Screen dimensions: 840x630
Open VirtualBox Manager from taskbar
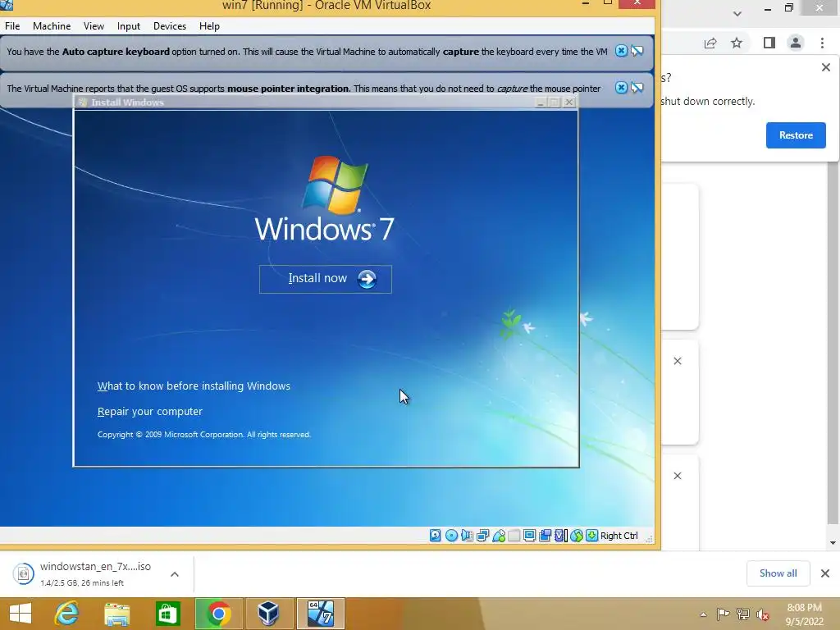268,614
